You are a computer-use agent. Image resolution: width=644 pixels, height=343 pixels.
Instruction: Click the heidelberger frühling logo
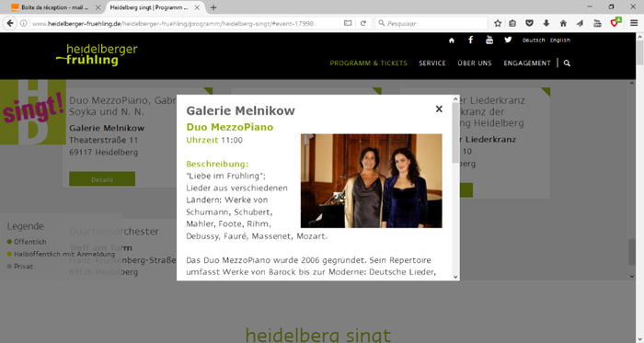click(97, 54)
